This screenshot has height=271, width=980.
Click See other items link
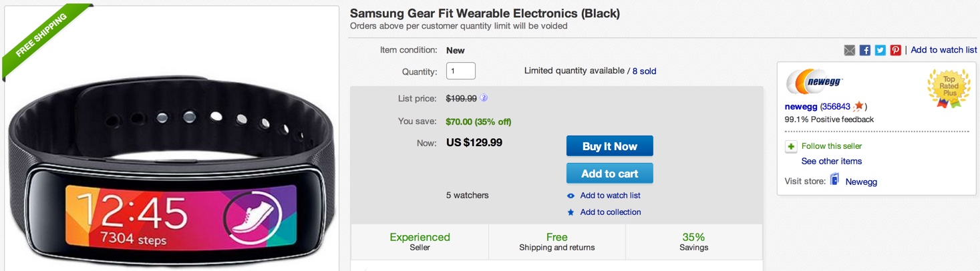pyautogui.click(x=831, y=162)
